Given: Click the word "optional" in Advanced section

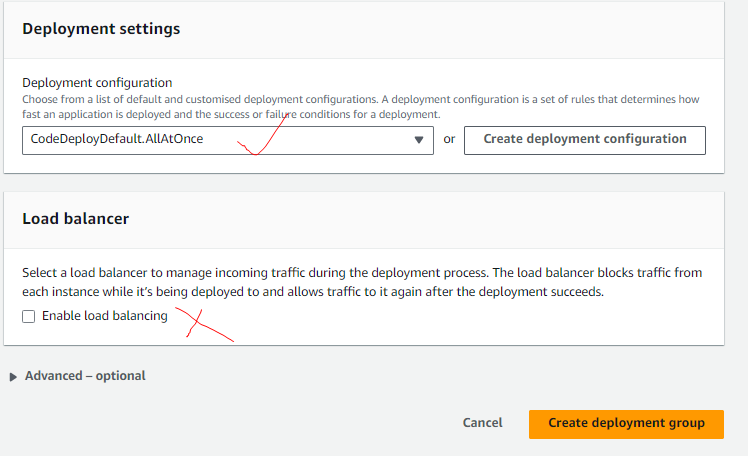Looking at the screenshot, I should 121,376.
